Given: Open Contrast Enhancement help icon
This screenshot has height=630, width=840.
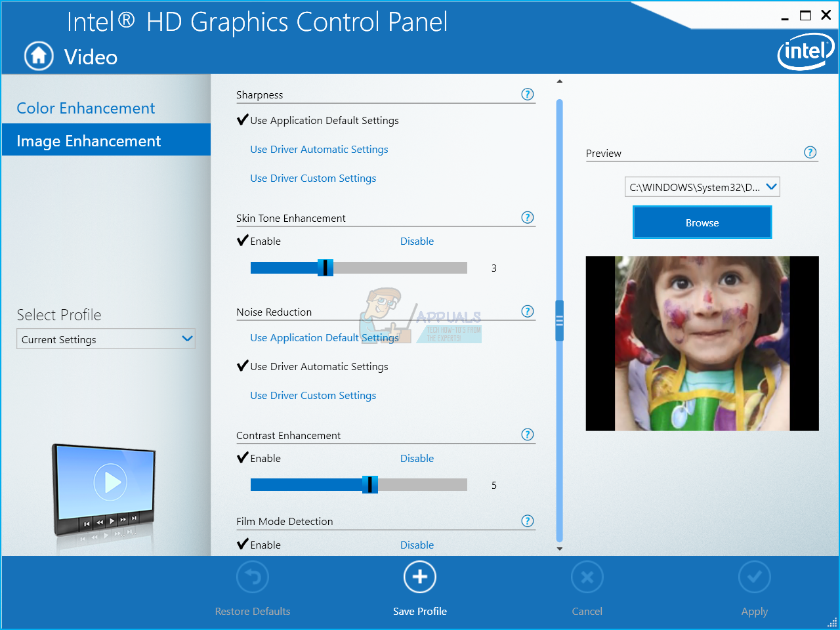Looking at the screenshot, I should click(x=528, y=434).
